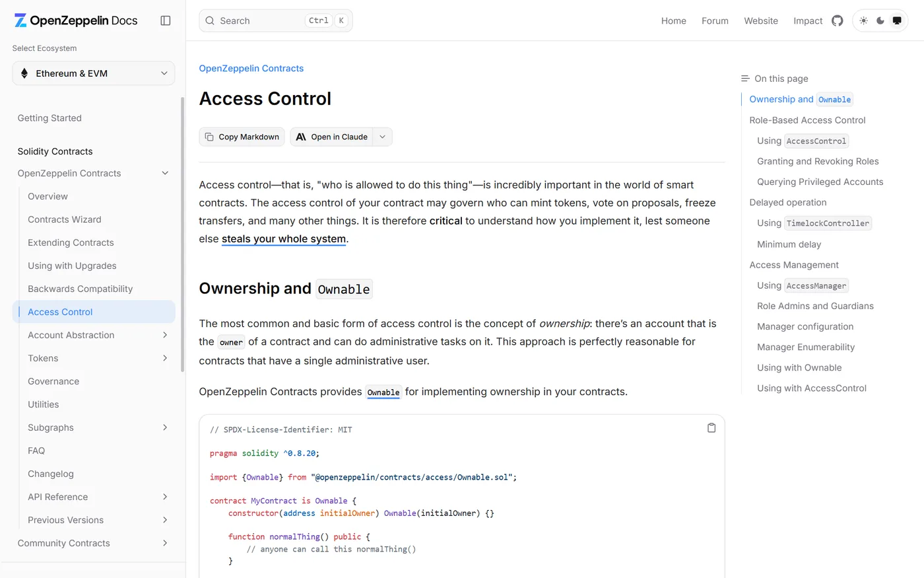
Task: Jump to Role Admins and Guardians
Action: (815, 306)
